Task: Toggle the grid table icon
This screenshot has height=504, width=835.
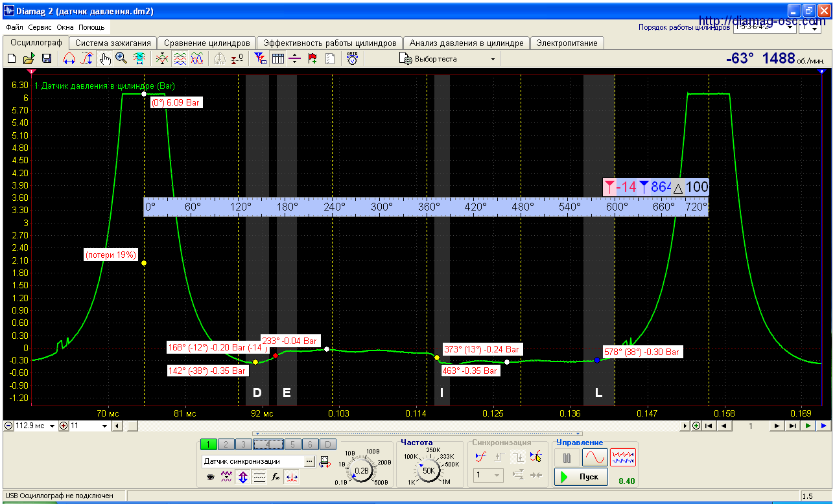Action: [277, 58]
